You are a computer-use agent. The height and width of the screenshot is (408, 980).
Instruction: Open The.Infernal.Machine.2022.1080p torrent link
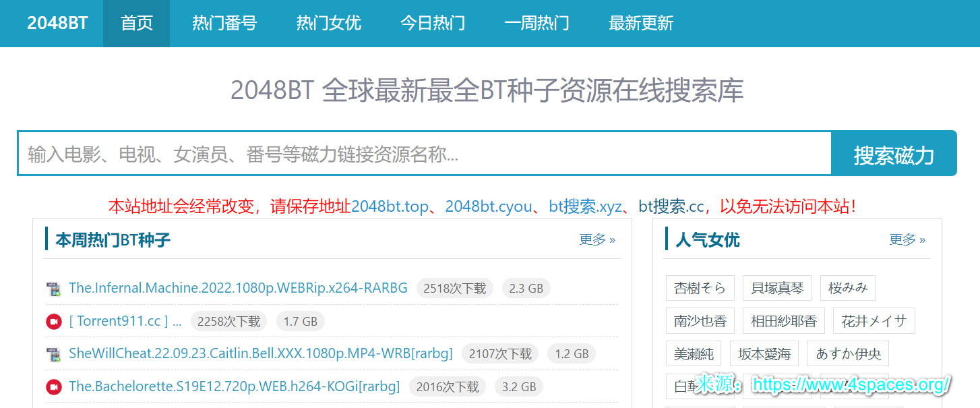(238, 288)
